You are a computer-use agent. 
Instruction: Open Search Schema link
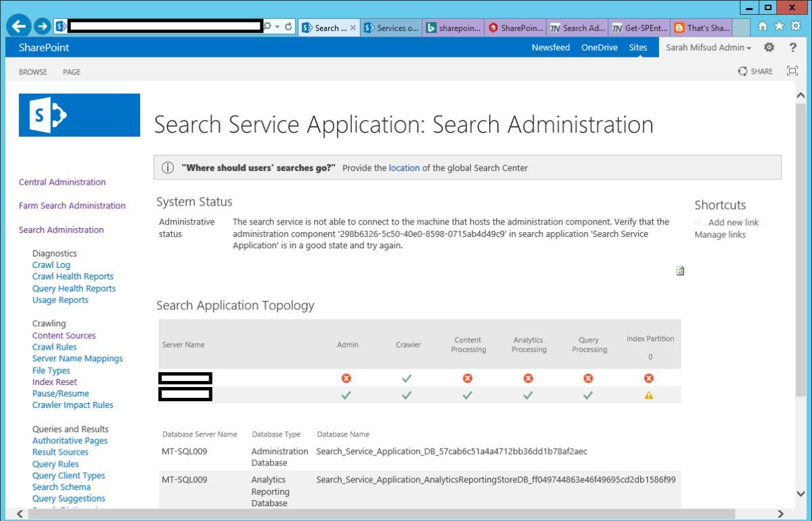(x=62, y=487)
